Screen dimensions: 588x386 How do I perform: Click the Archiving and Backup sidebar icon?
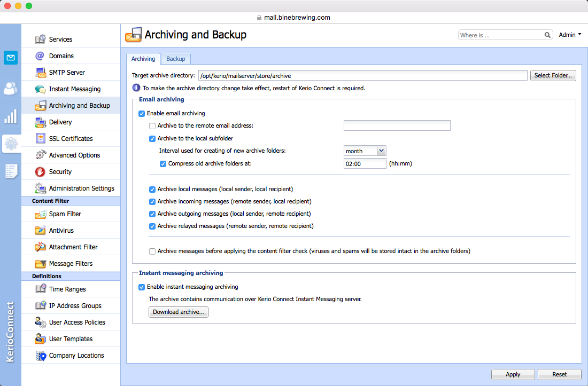[40, 106]
